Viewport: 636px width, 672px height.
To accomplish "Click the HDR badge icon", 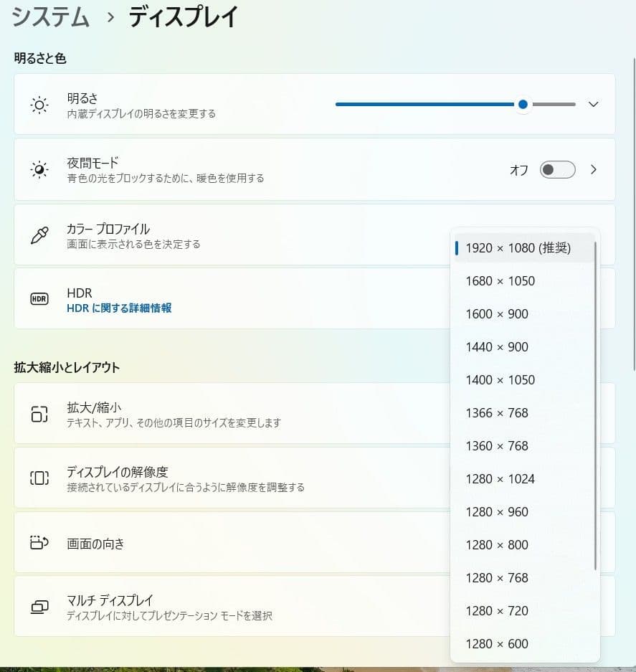I will (39, 299).
